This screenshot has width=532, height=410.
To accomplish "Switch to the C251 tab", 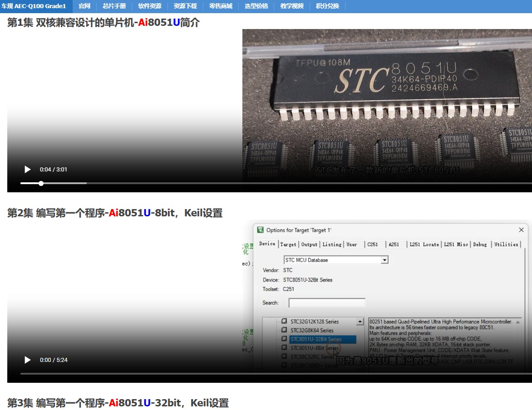I will point(372,244).
